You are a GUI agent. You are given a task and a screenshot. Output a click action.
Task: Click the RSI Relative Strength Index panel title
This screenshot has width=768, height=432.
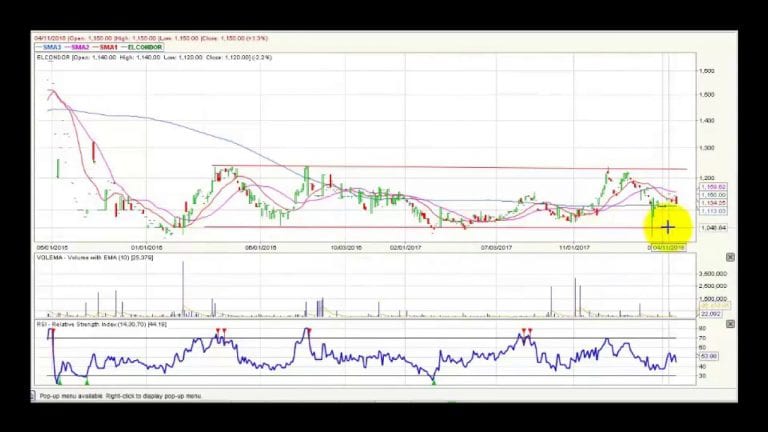(102, 324)
